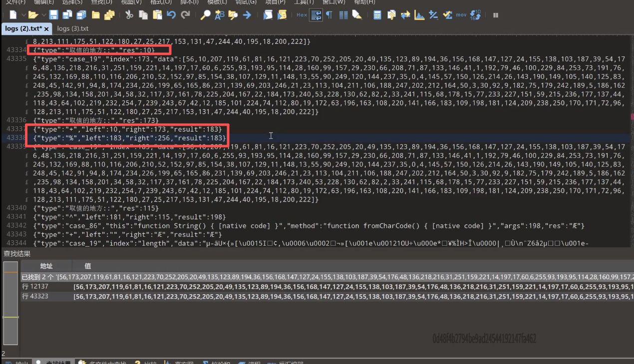Viewport: 634px width, 364px height.
Task: Click the plus-divide operations icon
Action: pos(433,15)
